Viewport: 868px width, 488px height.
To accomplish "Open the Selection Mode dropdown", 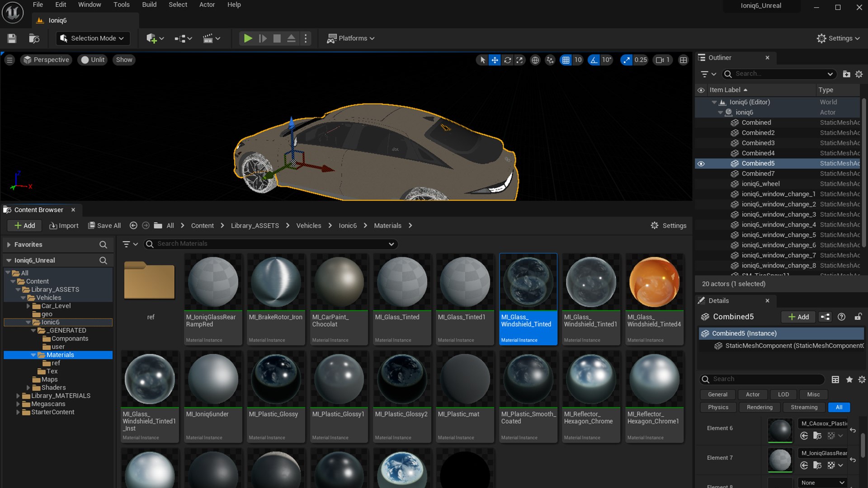I will [92, 38].
